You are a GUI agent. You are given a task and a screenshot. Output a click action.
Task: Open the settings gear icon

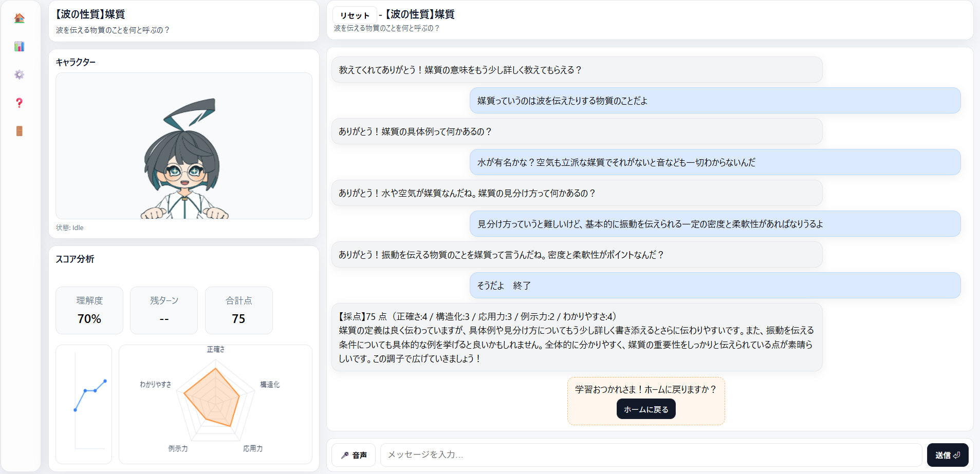(20, 75)
